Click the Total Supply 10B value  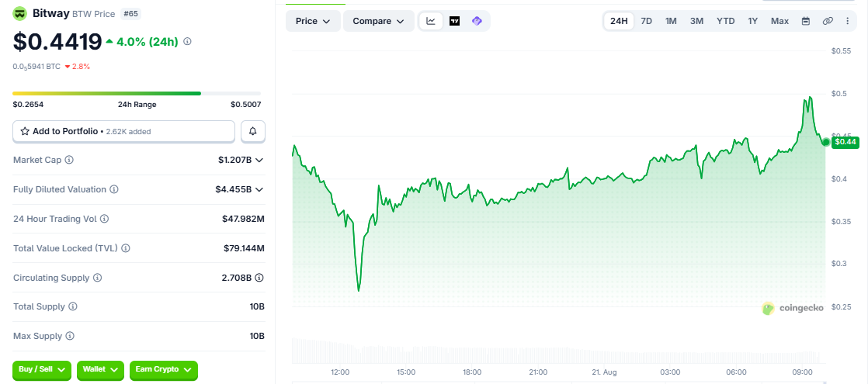point(258,306)
